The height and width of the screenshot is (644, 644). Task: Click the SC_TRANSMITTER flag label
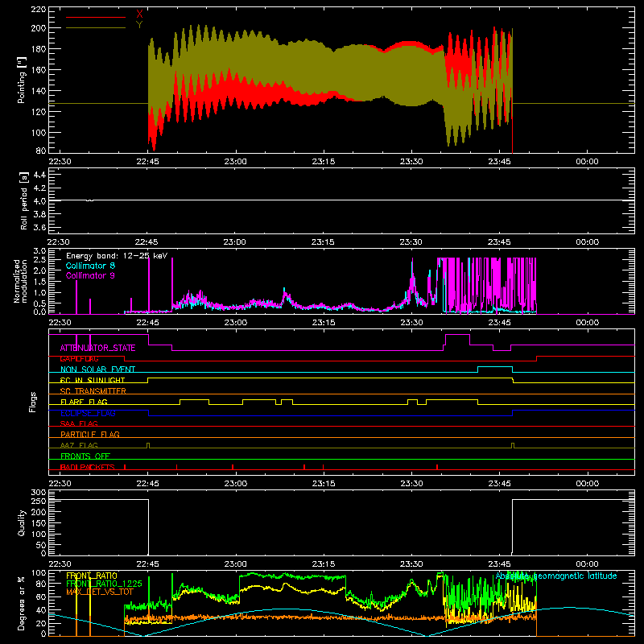(x=93, y=391)
